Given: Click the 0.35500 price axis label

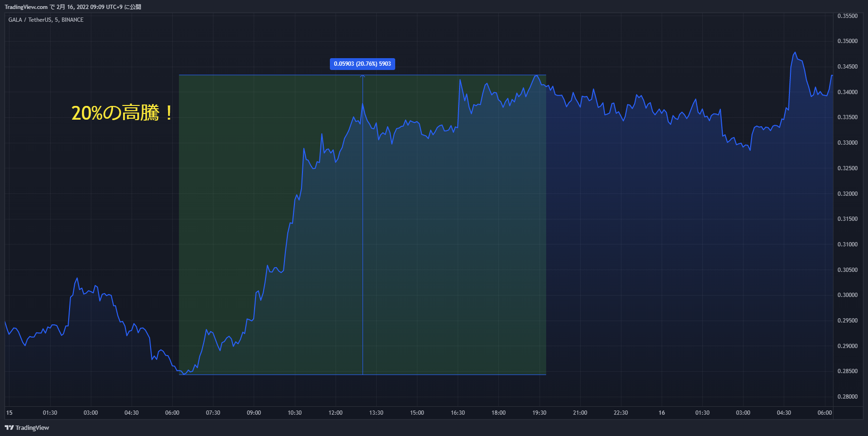Looking at the screenshot, I should [848, 16].
